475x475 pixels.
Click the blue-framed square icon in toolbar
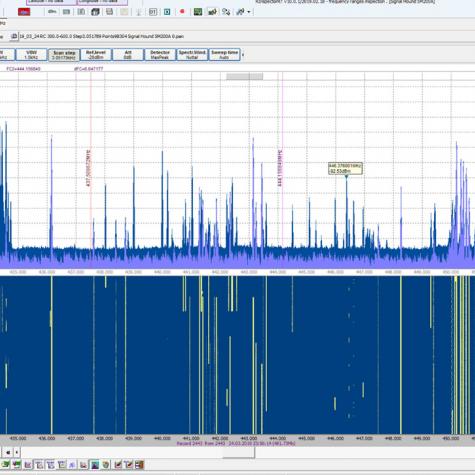(167, 12)
